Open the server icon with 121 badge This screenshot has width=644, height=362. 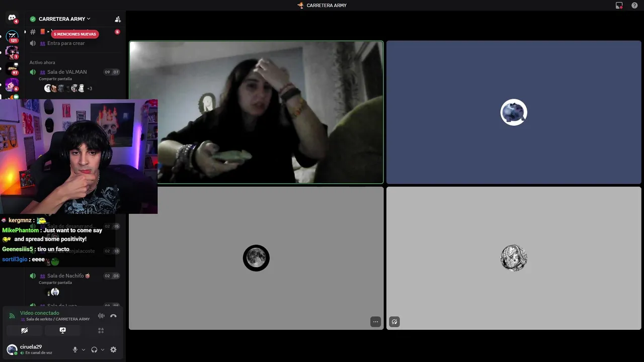pos(12,36)
